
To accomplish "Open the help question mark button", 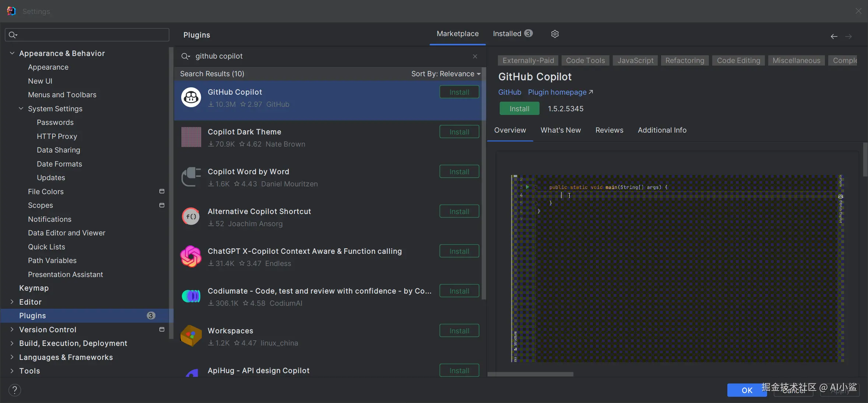I will [x=15, y=390].
